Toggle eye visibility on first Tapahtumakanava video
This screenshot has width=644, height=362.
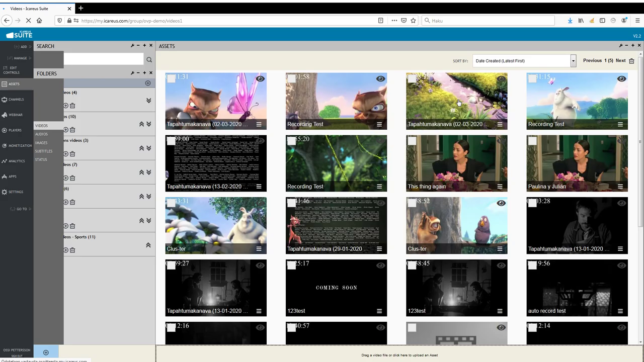pos(260,79)
